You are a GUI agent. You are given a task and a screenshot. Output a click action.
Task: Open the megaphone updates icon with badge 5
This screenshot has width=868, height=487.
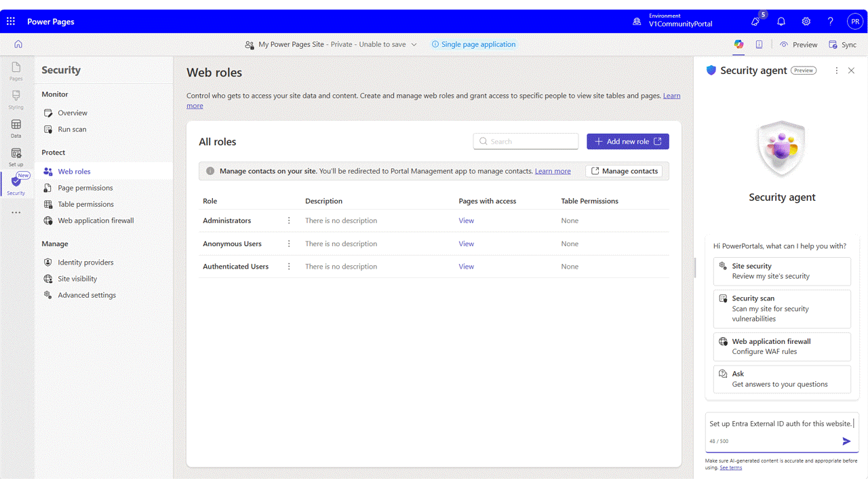755,22
